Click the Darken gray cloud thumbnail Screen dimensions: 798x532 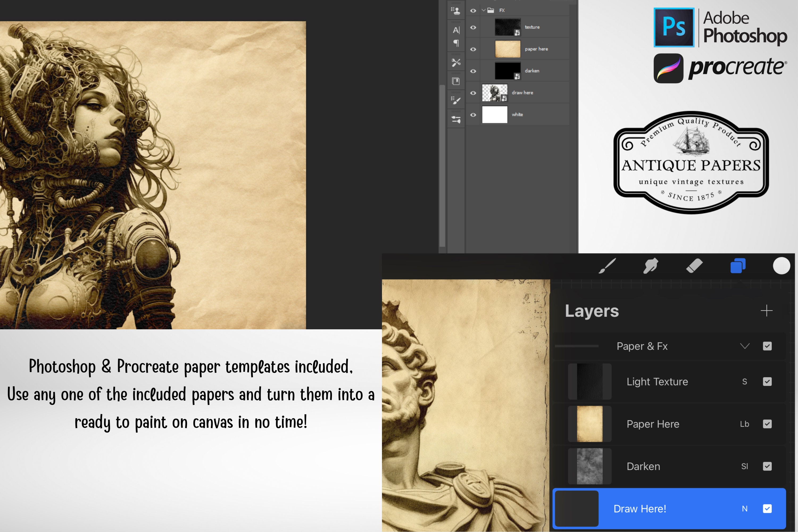coord(590,467)
